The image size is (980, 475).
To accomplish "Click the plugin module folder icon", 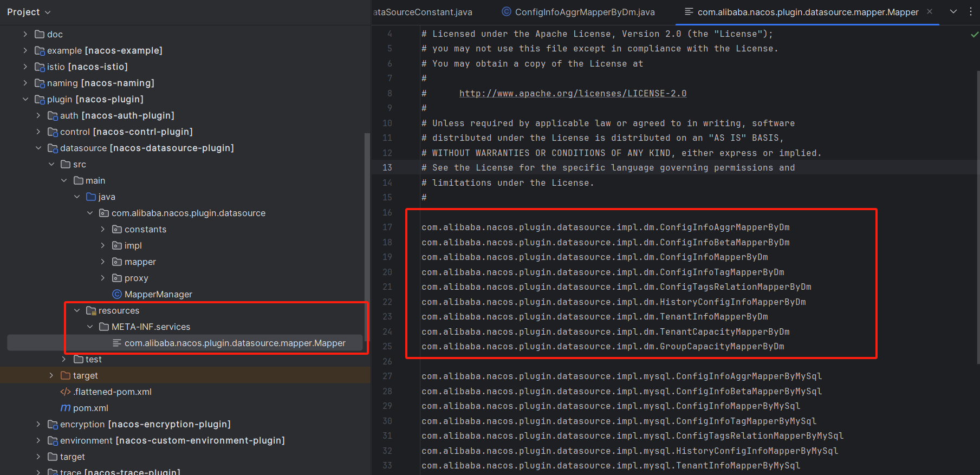I will click(x=40, y=99).
